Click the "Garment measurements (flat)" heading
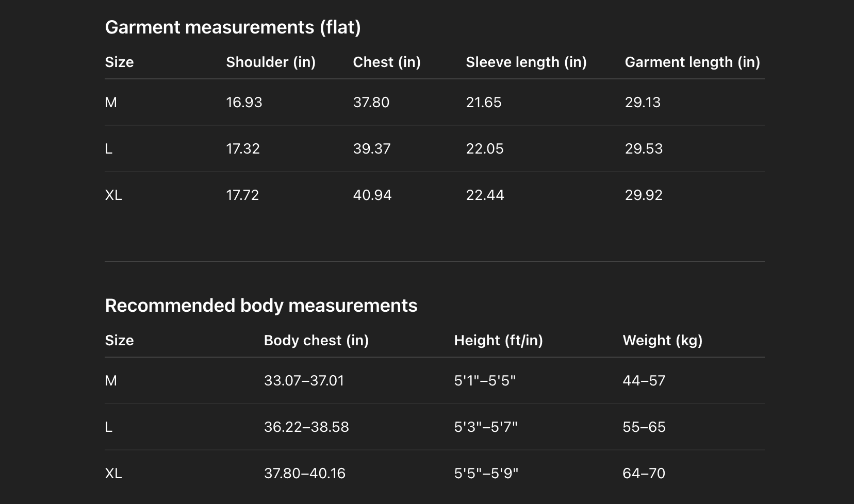The height and width of the screenshot is (504, 854). (233, 27)
